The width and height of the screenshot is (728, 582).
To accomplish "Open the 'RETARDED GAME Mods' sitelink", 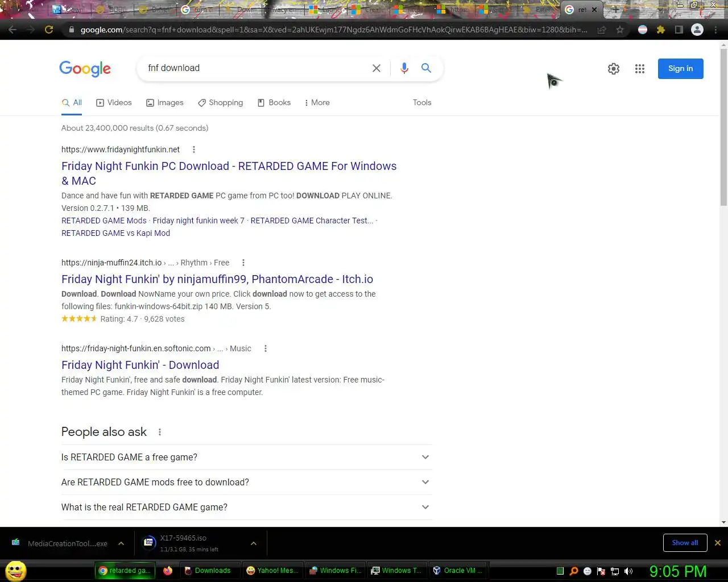I will pos(104,221).
